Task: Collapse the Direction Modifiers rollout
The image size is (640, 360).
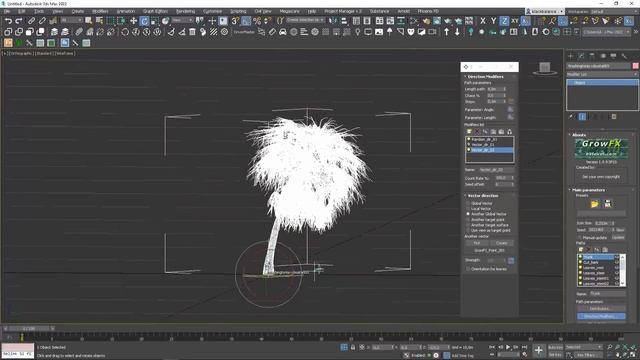Action: point(485,77)
